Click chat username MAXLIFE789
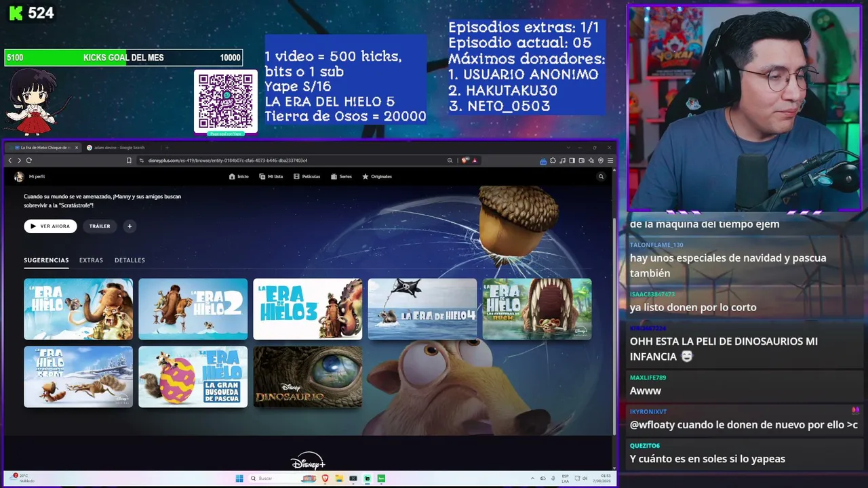This screenshot has width=868, height=488. pyautogui.click(x=648, y=378)
